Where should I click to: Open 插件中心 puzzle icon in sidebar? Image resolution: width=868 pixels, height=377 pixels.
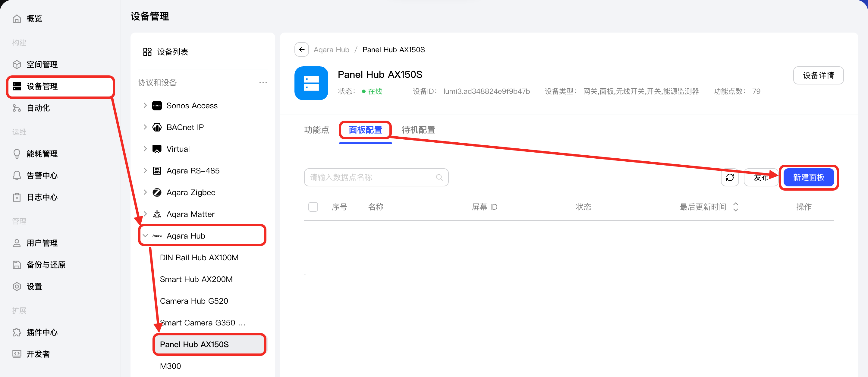(x=17, y=332)
